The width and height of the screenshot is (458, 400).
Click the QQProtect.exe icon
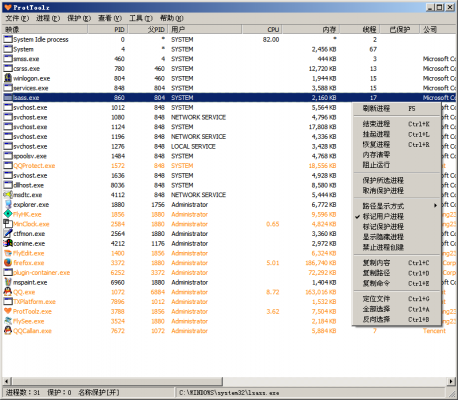[8, 166]
